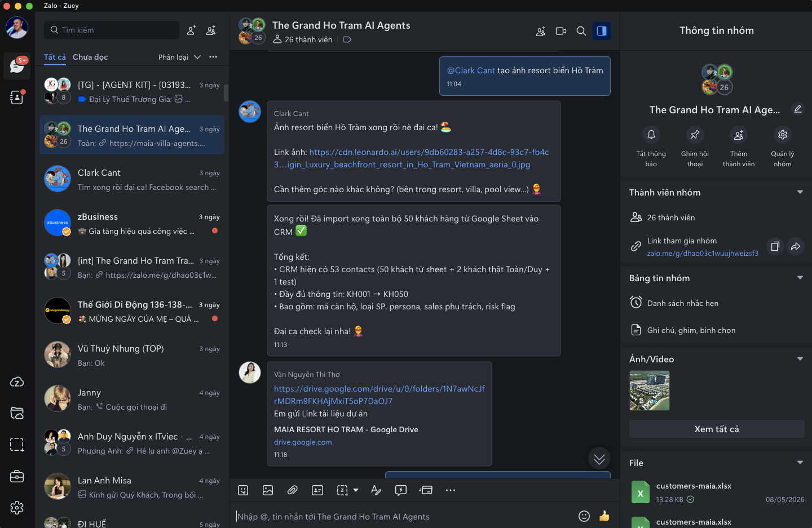The image size is (812, 528).
Task: Edit the group name with pencil icon
Action: click(x=798, y=109)
